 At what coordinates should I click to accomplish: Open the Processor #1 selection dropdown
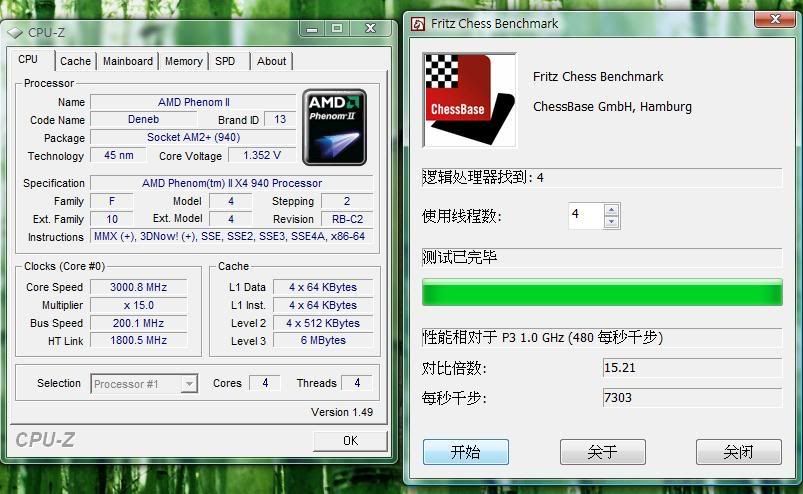click(189, 383)
